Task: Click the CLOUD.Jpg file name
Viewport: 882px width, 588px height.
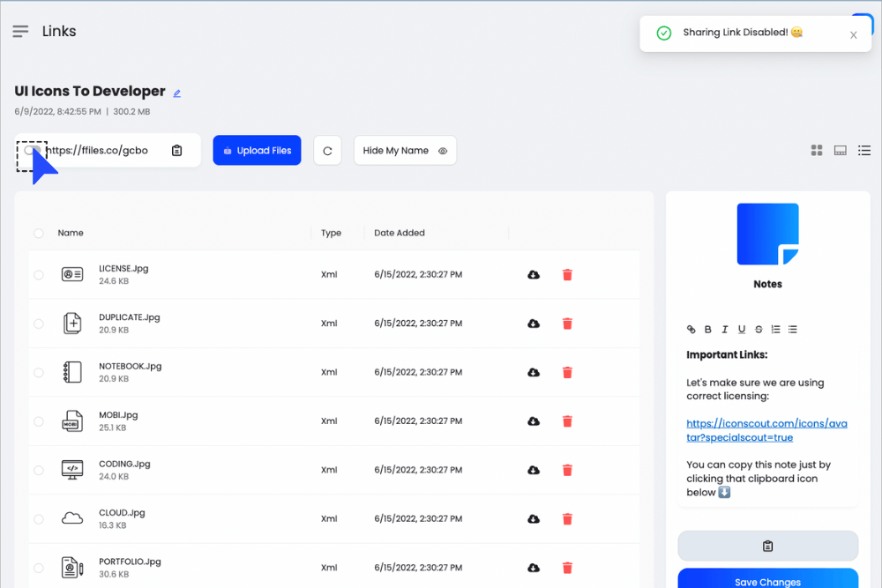Action: click(x=122, y=513)
